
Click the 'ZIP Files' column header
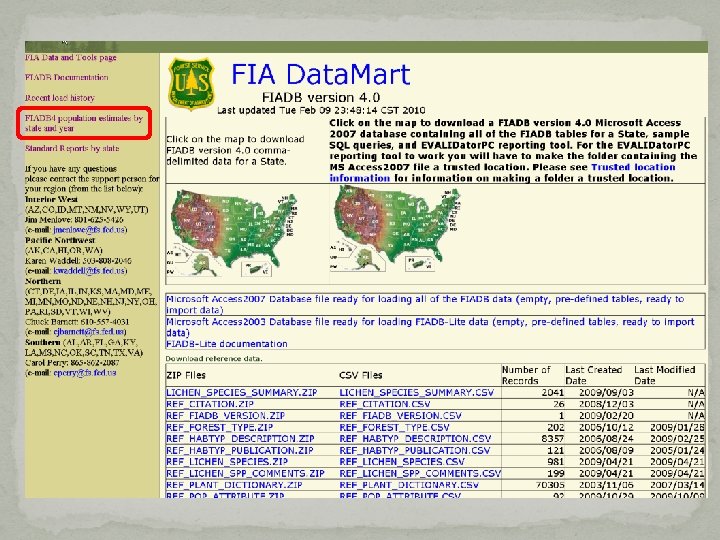tap(186, 375)
